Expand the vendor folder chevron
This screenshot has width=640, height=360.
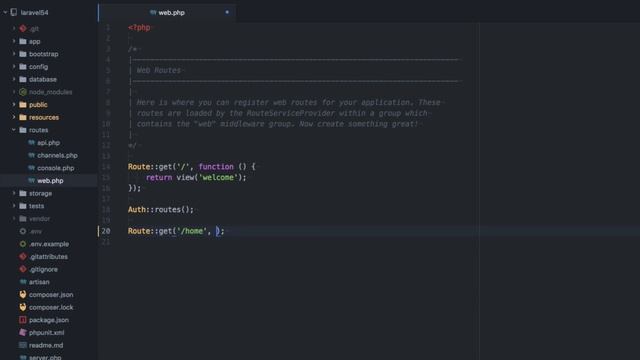coord(14,218)
